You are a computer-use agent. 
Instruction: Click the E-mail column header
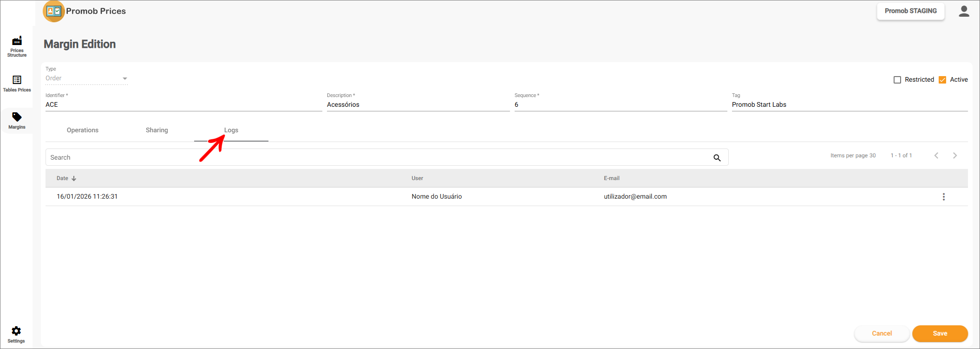(x=612, y=178)
